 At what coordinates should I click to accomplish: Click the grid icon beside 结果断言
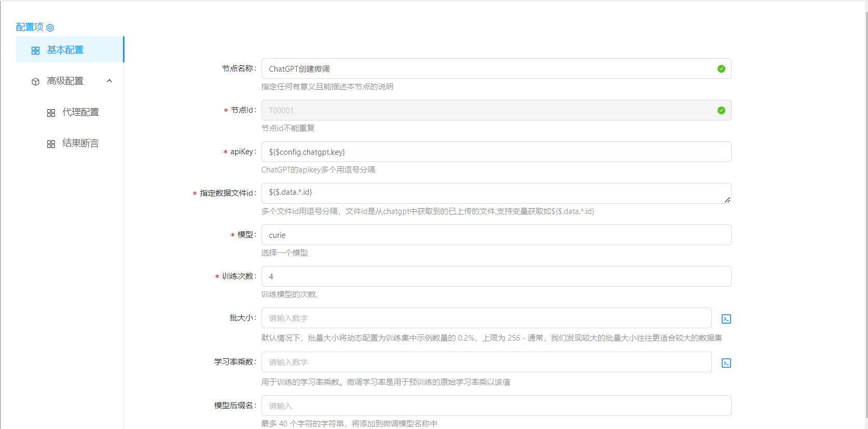click(51, 144)
